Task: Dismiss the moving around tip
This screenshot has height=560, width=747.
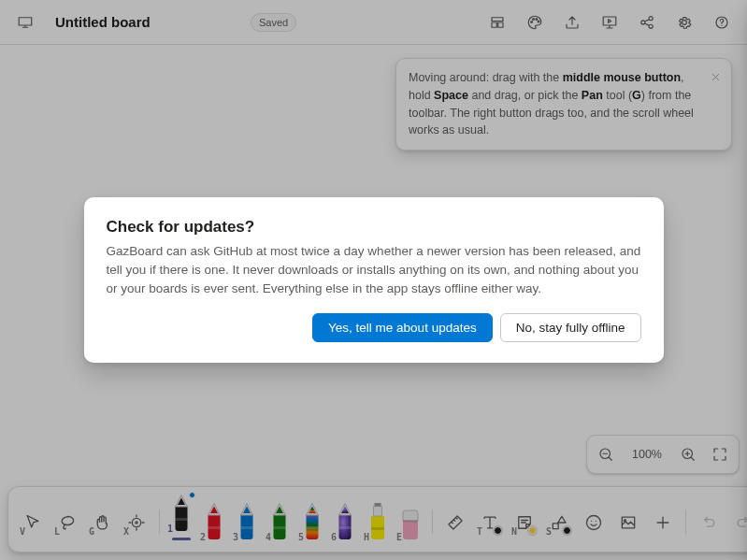Action: pyautogui.click(x=715, y=78)
